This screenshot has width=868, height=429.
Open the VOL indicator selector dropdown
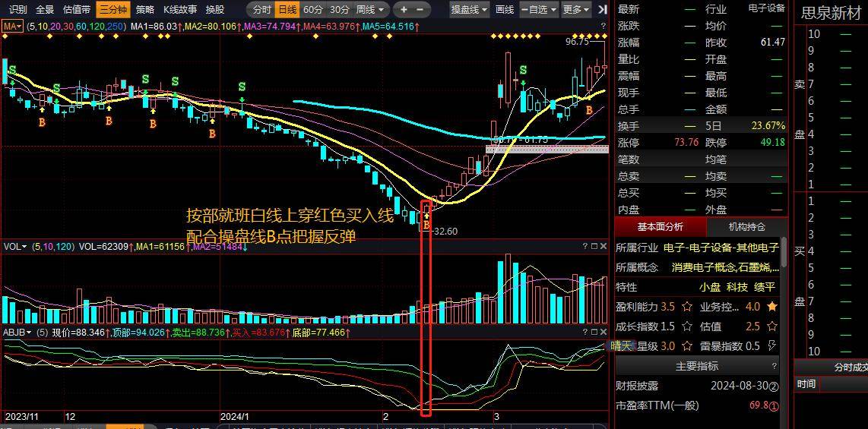15,247
